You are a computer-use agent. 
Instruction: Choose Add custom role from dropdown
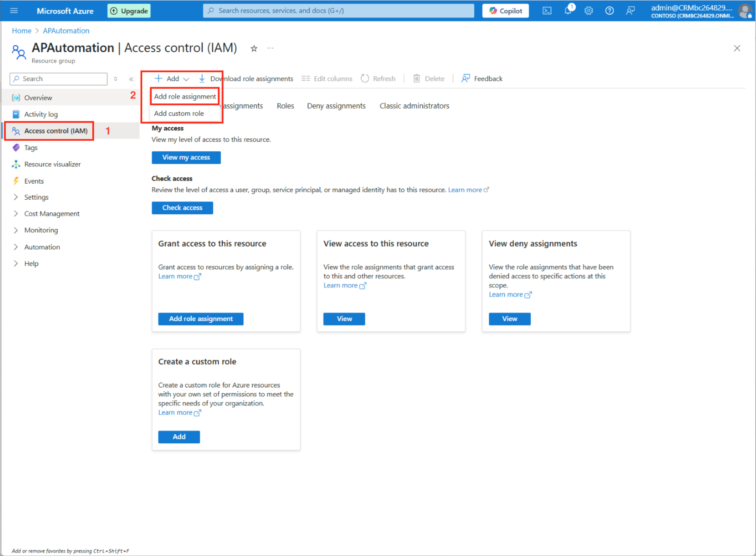(x=179, y=113)
